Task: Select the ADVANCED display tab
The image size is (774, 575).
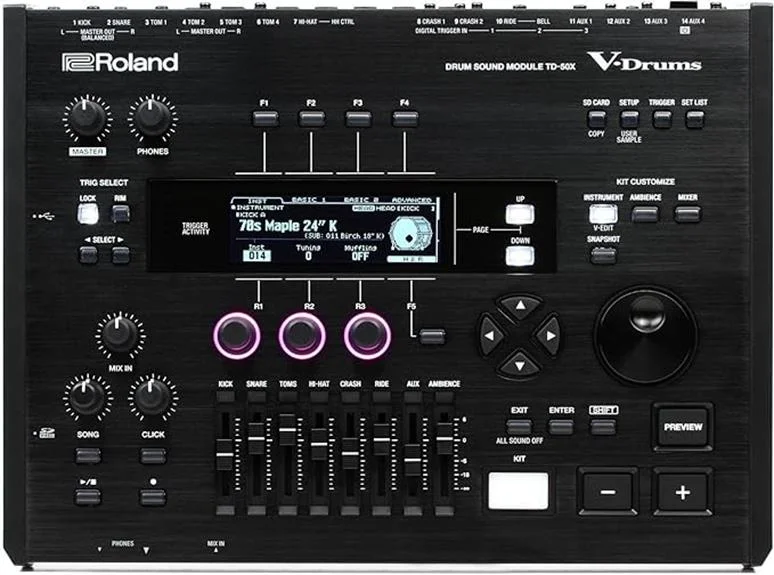Action: click(412, 200)
